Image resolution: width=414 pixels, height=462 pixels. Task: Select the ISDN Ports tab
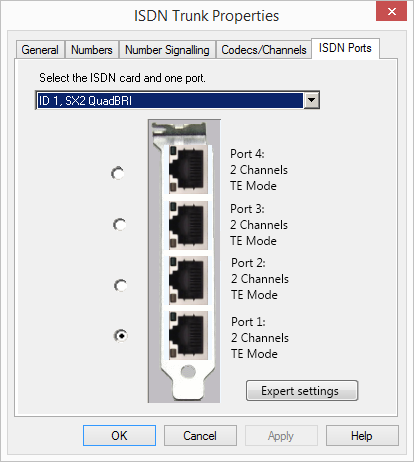[x=345, y=48]
